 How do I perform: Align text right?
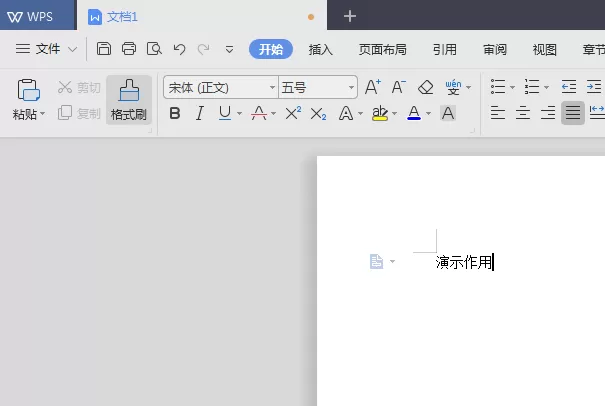click(x=548, y=113)
